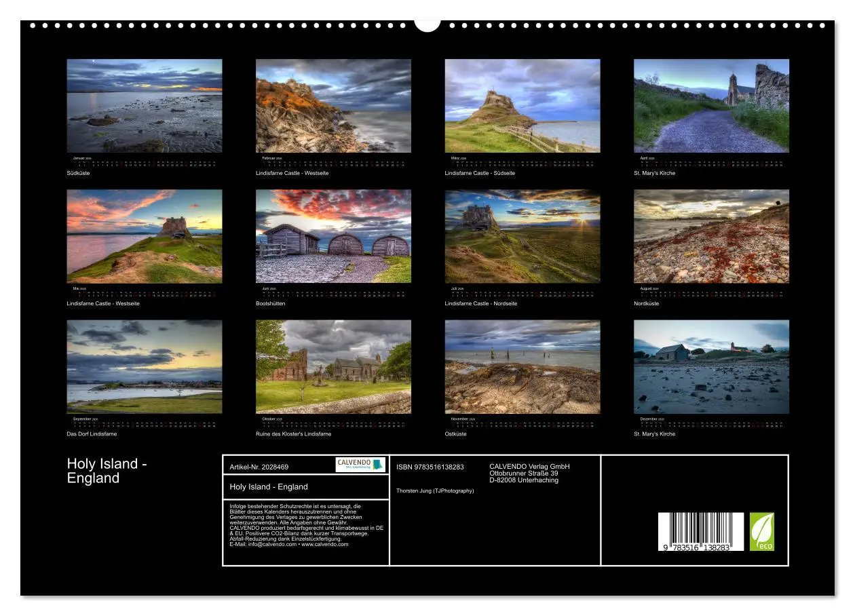This screenshot has width=855, height=616.
Task: Select the 'Bootshütten' caption
Action: coord(270,303)
